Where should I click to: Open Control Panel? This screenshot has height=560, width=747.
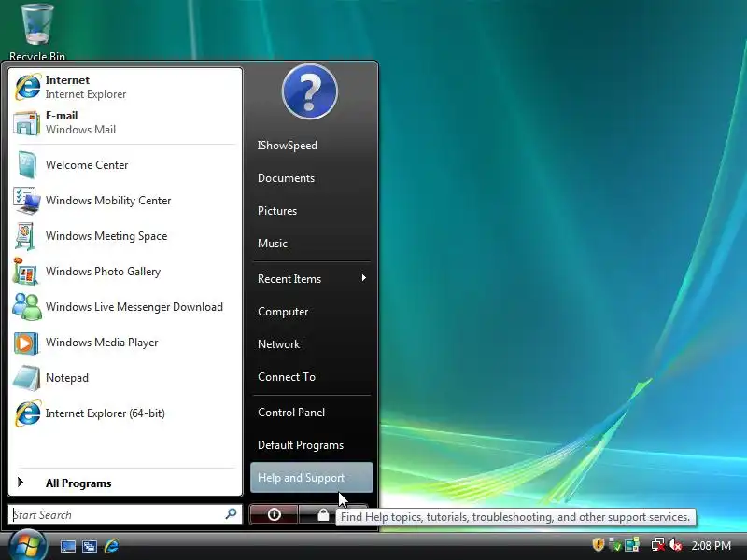(x=311, y=413)
